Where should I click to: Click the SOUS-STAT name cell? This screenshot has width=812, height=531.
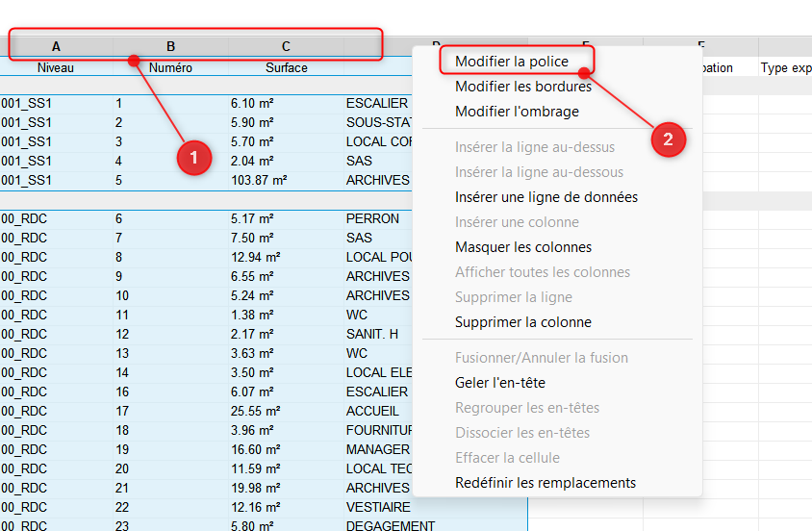tap(378, 123)
